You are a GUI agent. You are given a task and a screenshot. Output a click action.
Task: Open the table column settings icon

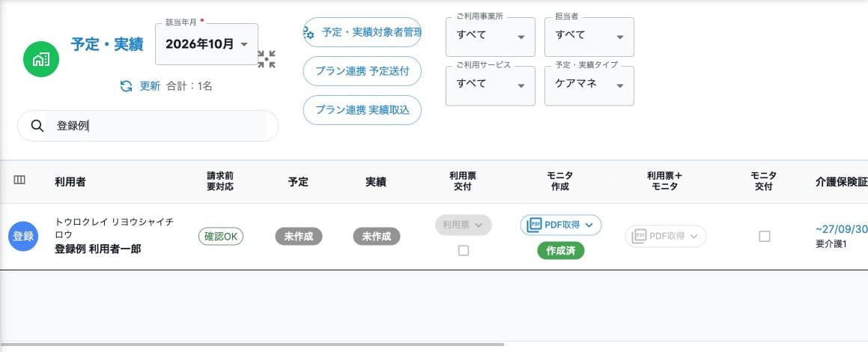click(x=19, y=180)
